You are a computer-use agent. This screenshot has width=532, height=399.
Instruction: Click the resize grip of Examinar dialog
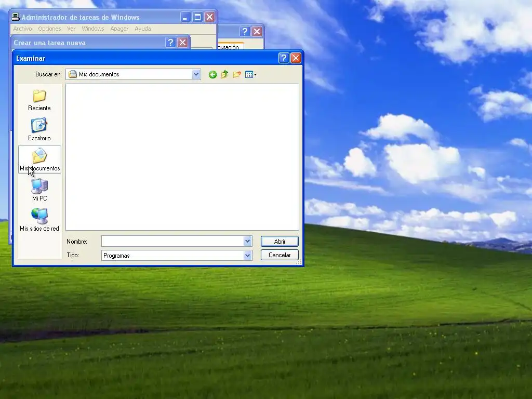[299, 262]
